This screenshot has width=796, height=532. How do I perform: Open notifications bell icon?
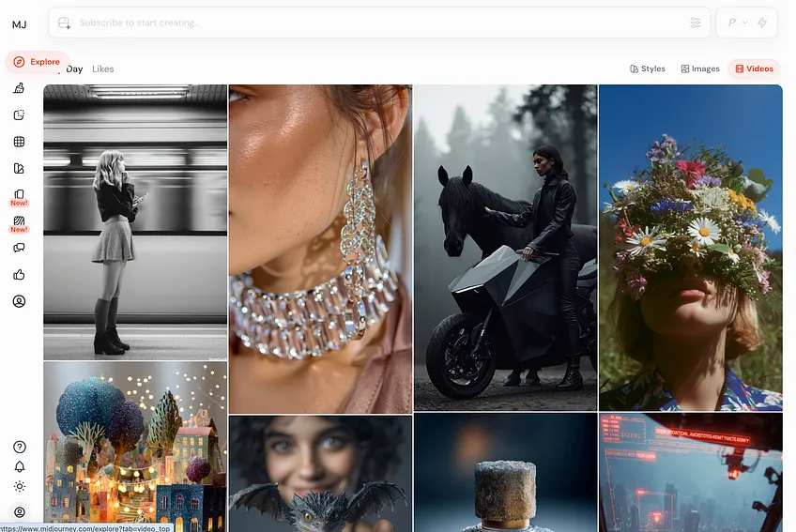(19, 466)
